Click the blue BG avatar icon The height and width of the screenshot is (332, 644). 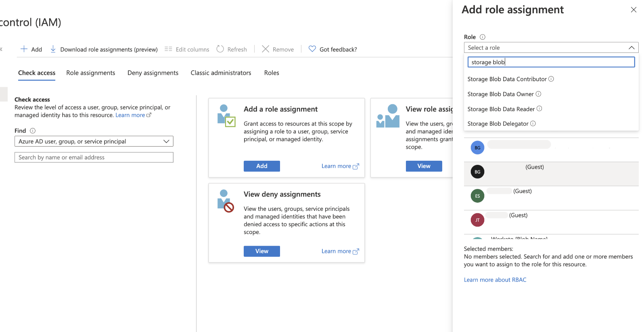coord(477,147)
